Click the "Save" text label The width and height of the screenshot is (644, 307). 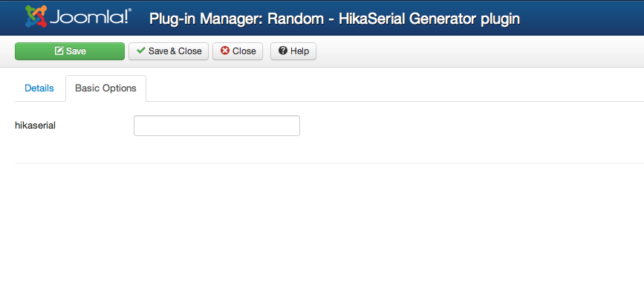tap(77, 51)
